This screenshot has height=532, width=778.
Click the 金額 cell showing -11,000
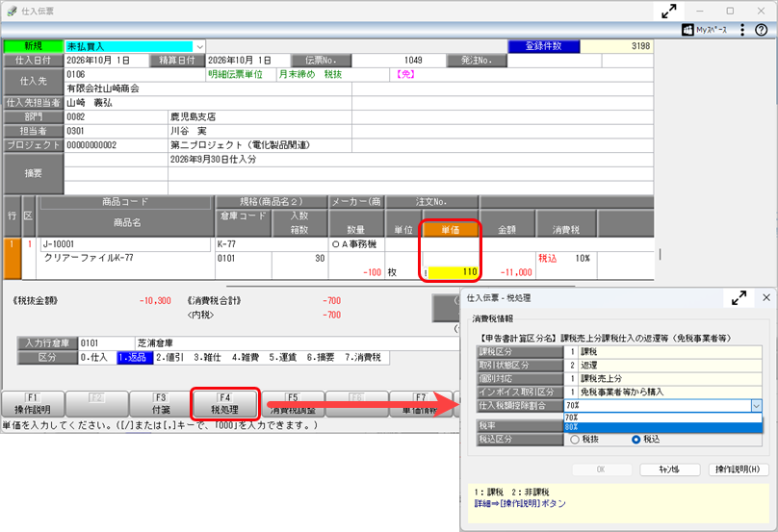(x=507, y=272)
